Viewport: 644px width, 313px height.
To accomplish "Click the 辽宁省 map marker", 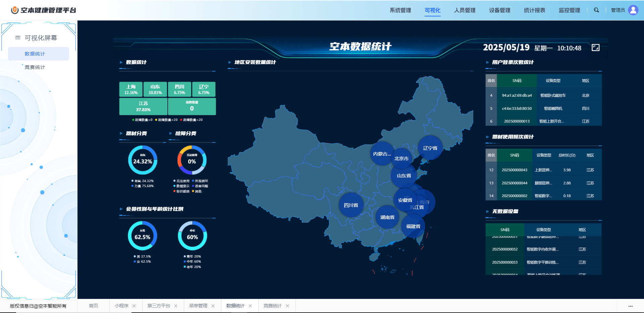I will click(430, 148).
